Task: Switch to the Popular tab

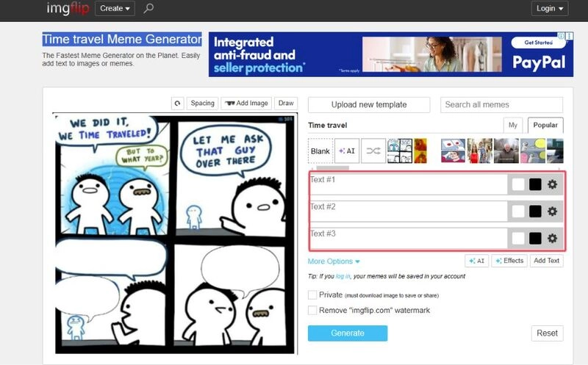Action: click(545, 125)
